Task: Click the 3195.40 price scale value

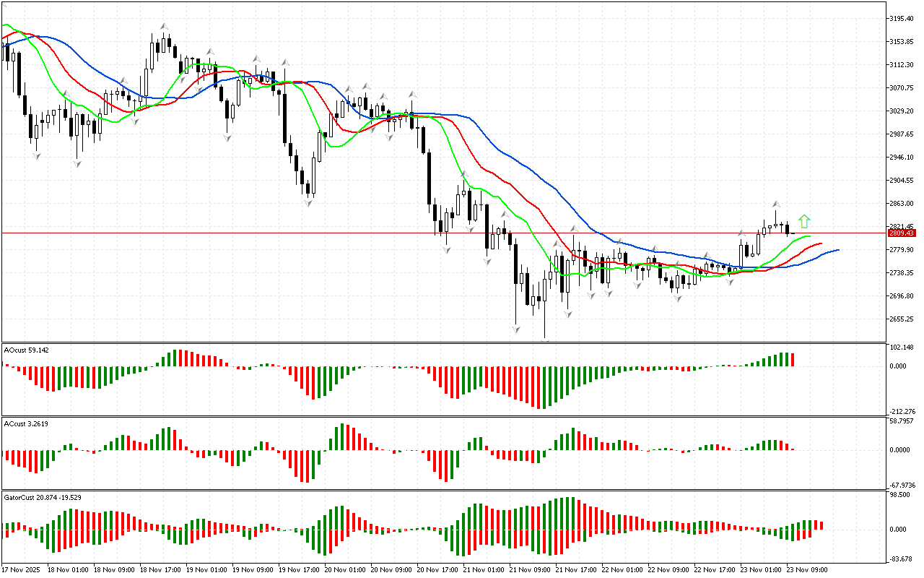Action: tap(903, 18)
